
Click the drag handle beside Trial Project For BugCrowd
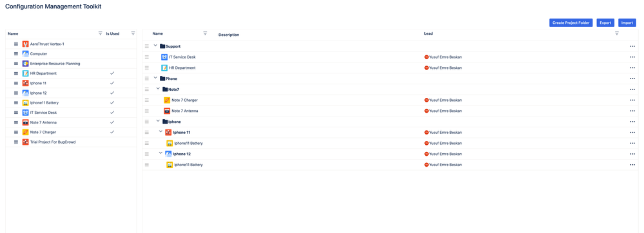click(16, 142)
